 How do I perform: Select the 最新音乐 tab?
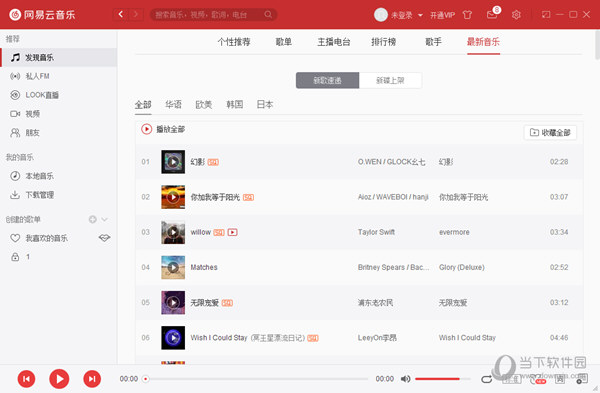tap(483, 42)
